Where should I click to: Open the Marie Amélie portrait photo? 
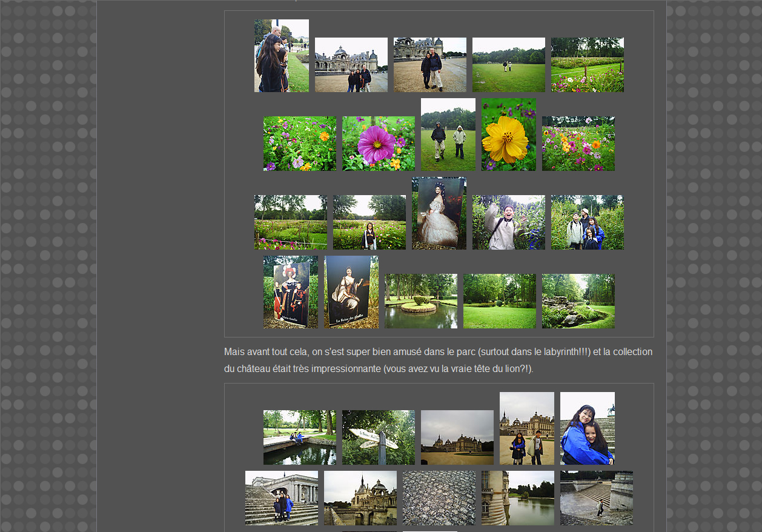(291, 292)
